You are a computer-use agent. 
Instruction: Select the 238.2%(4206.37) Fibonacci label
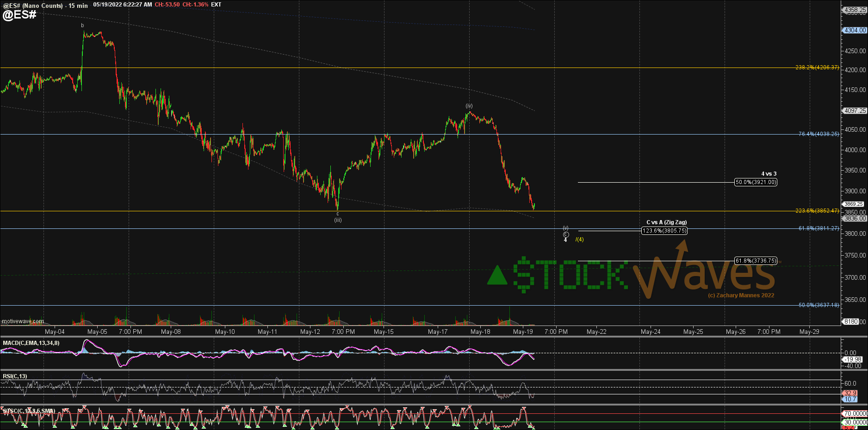(817, 68)
